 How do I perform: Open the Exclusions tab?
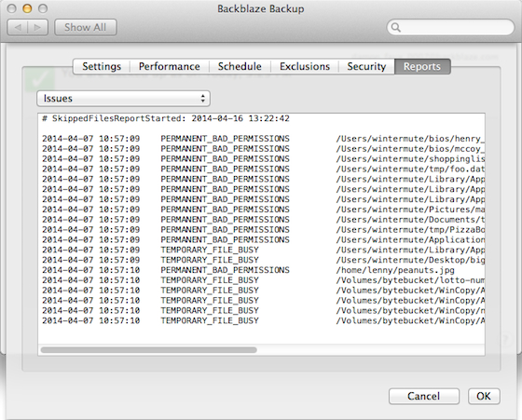(x=305, y=66)
